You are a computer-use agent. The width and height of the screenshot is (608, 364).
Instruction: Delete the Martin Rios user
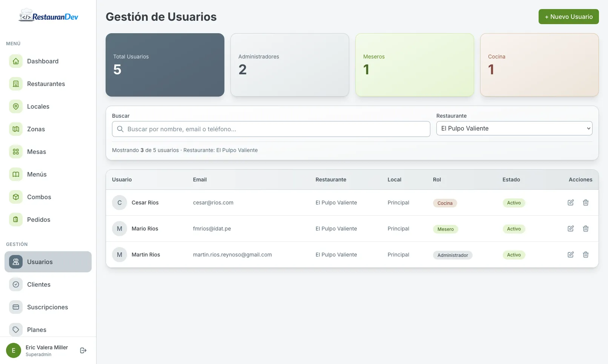click(586, 255)
